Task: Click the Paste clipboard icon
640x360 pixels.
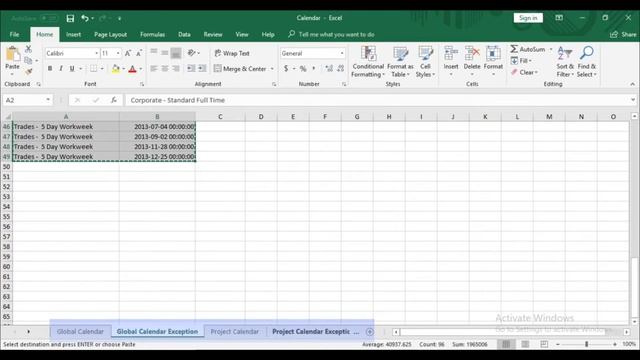Action: (x=13, y=53)
